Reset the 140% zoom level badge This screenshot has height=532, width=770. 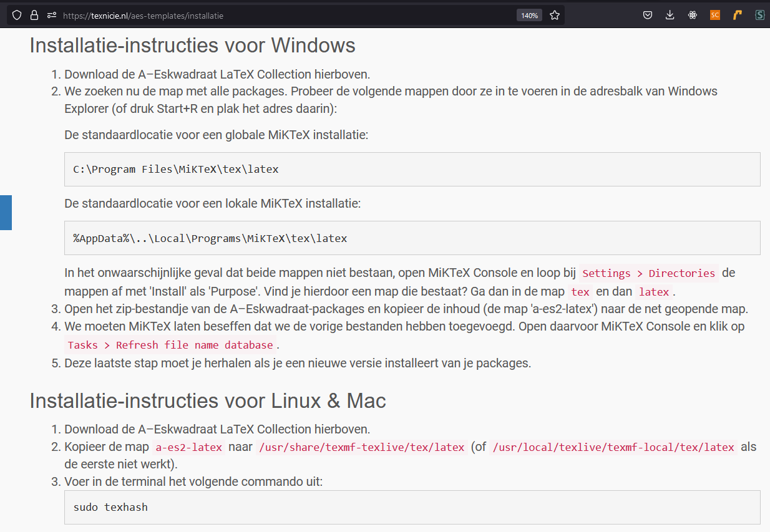click(x=530, y=16)
